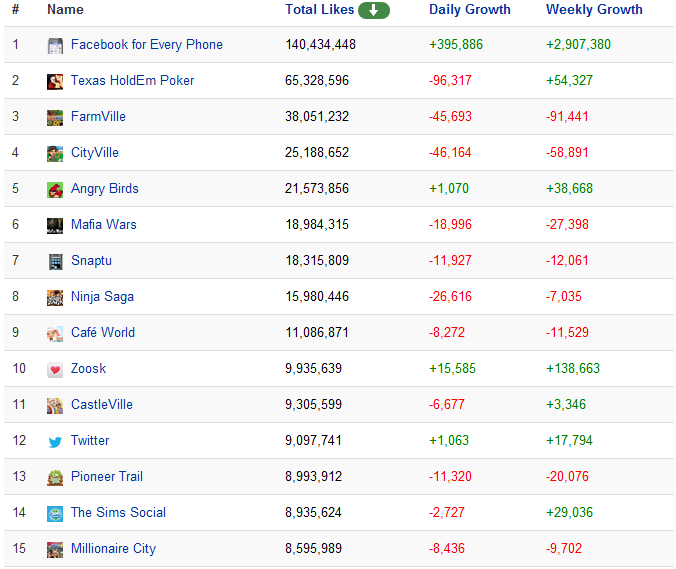Screen dimensions: 676x569
Task: Click the Millionaire City app icon
Action: coord(55,550)
